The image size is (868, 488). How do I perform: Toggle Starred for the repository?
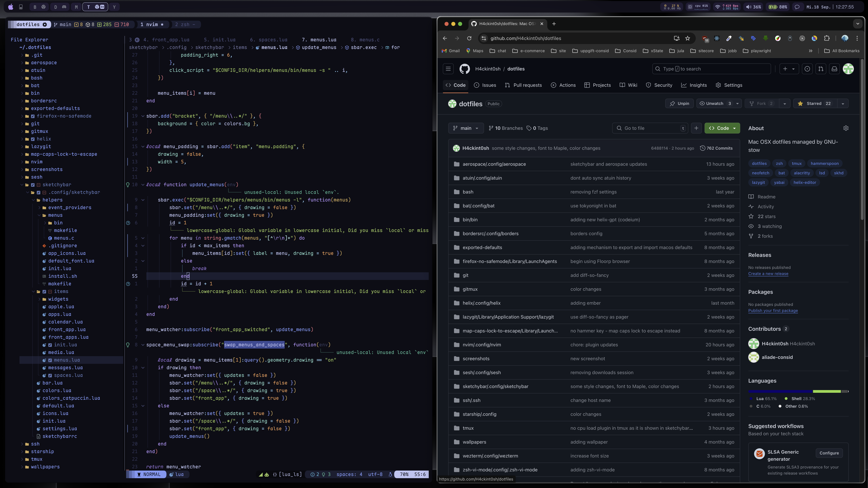815,103
